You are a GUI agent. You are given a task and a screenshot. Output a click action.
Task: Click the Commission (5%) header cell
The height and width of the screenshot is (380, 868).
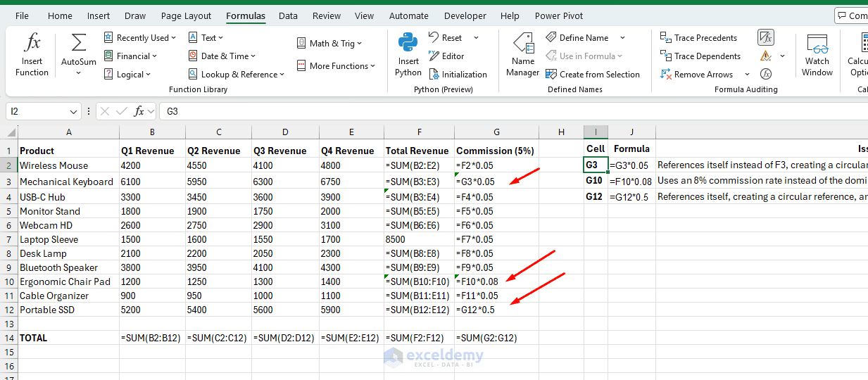click(496, 151)
